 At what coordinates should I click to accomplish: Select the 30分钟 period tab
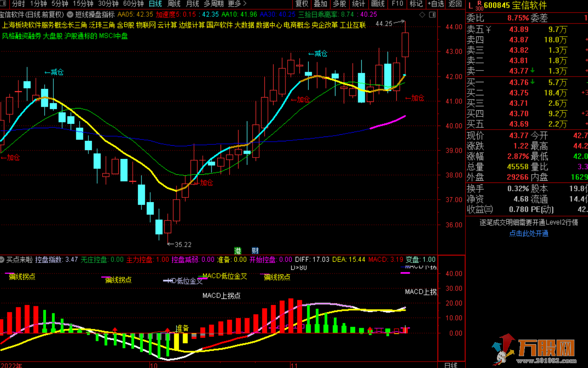click(108, 4)
